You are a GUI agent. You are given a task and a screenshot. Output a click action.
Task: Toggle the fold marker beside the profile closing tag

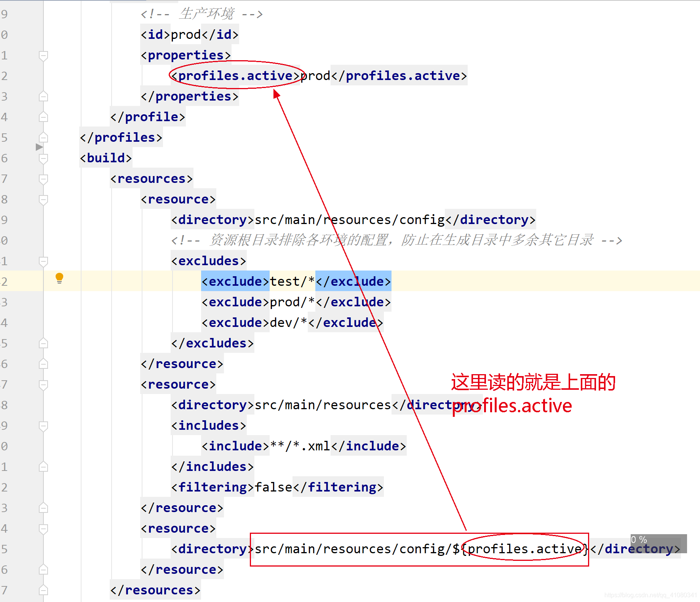[43, 117]
